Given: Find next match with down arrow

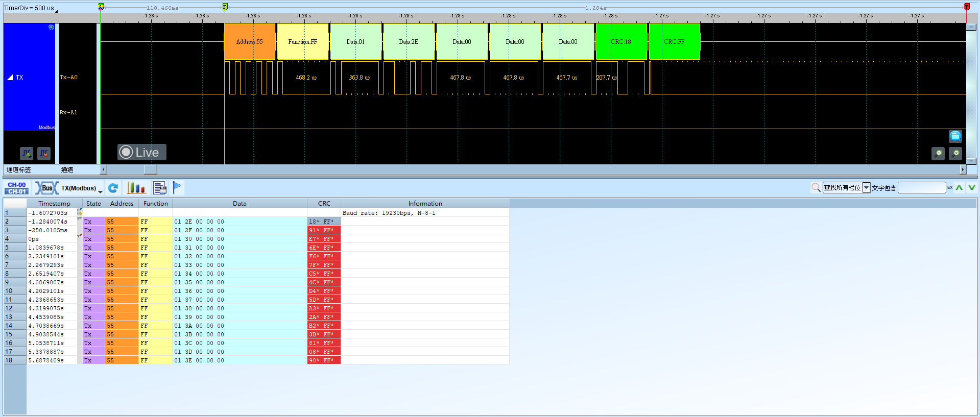Looking at the screenshot, I should pos(972,188).
